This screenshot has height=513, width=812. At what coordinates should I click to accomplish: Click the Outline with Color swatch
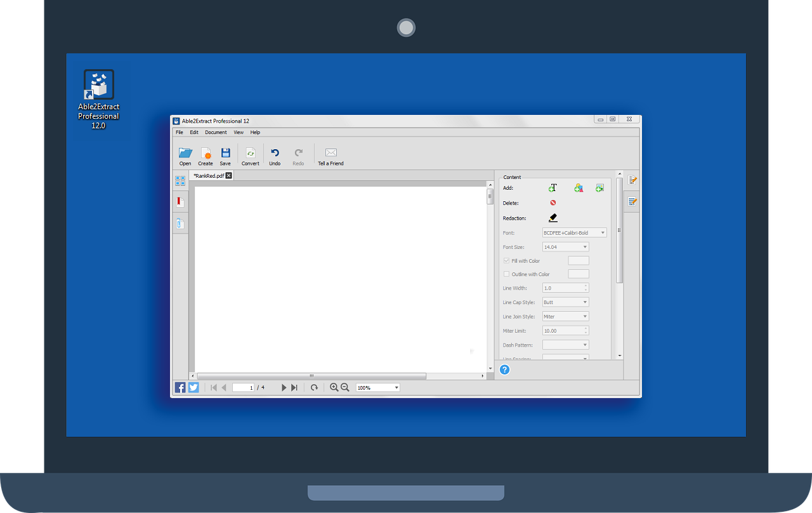(x=578, y=274)
